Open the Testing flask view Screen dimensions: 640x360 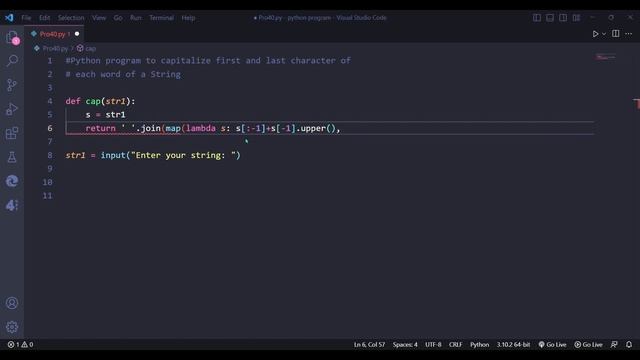12,157
